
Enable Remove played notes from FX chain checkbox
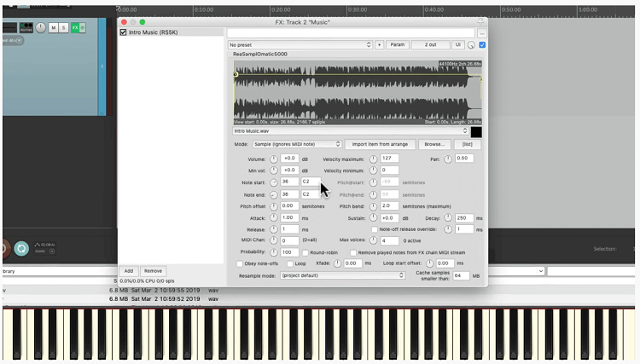353,252
